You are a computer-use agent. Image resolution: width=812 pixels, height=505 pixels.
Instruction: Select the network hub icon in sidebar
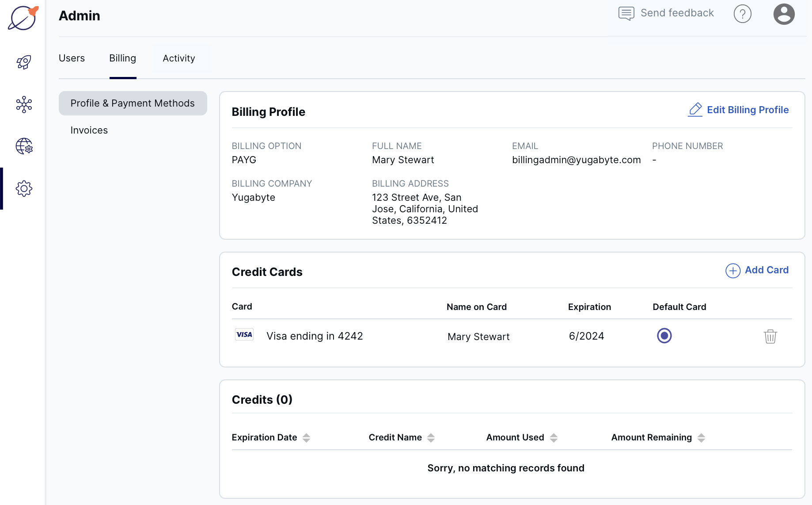coord(23,104)
